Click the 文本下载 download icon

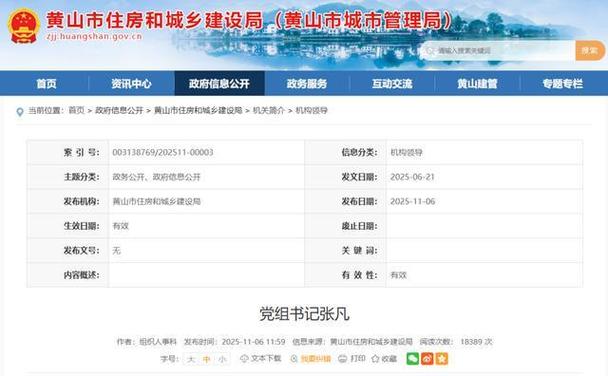244,359
